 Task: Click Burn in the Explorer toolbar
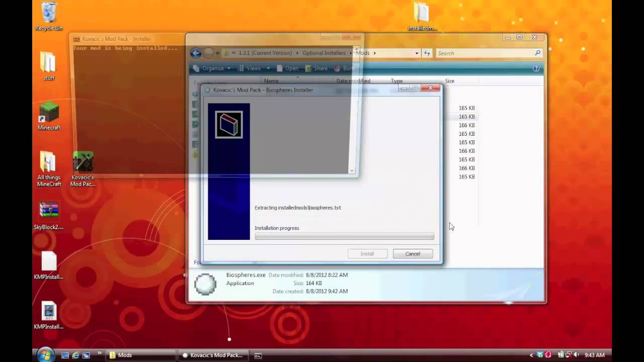tap(344, 68)
